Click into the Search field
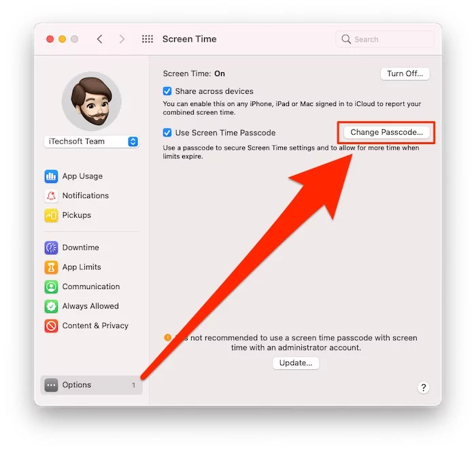 point(385,39)
